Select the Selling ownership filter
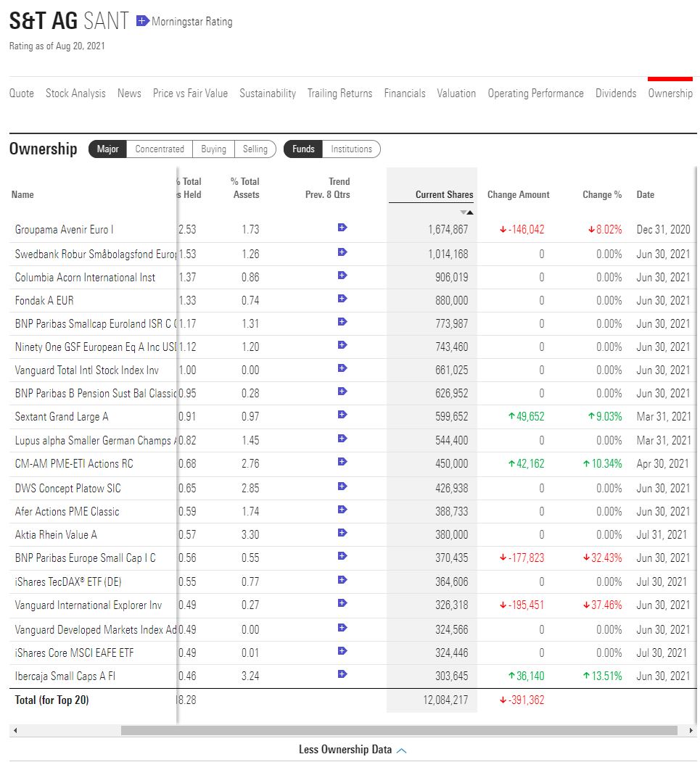This screenshot has width=700, height=762. pos(255,149)
